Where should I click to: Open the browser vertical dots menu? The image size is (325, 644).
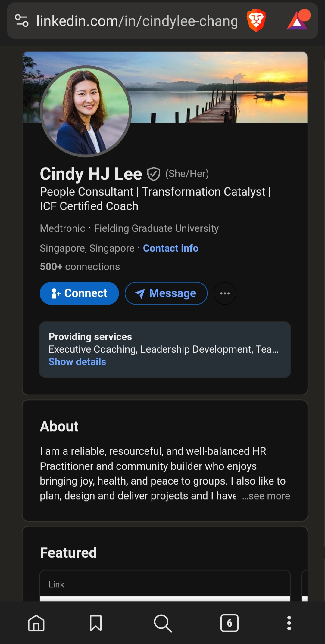coord(289,623)
